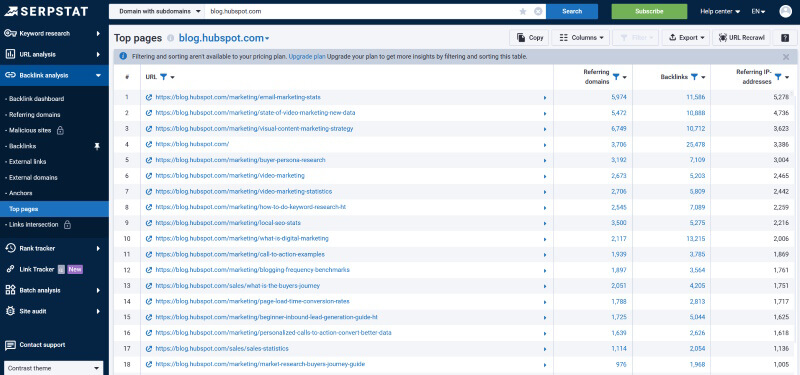Dismiss the upgrade plan notification banner

point(786,57)
